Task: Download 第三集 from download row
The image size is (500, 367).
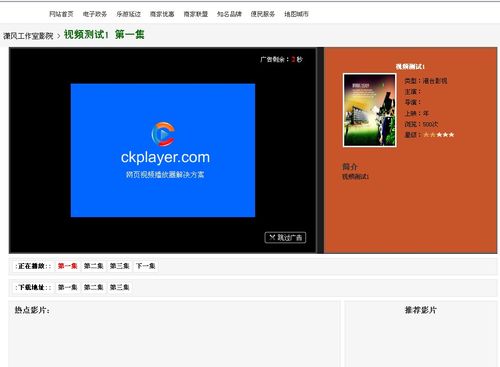Action: point(119,287)
